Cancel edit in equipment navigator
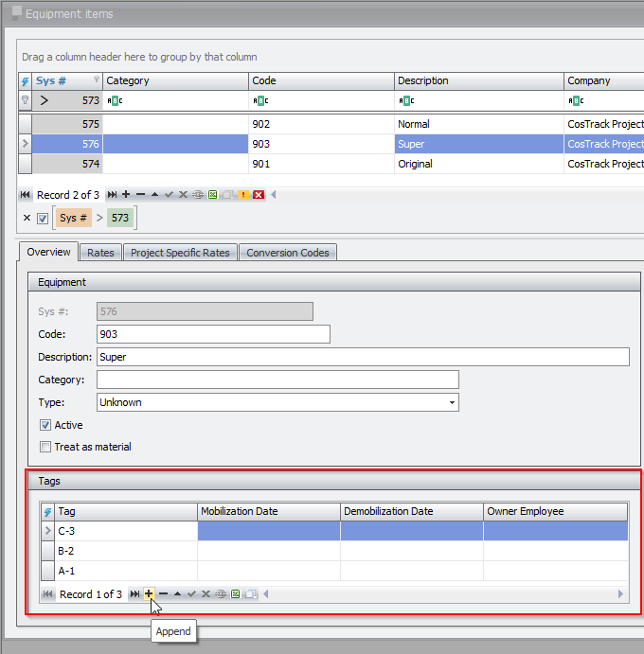The image size is (644, 654). pyautogui.click(x=183, y=195)
